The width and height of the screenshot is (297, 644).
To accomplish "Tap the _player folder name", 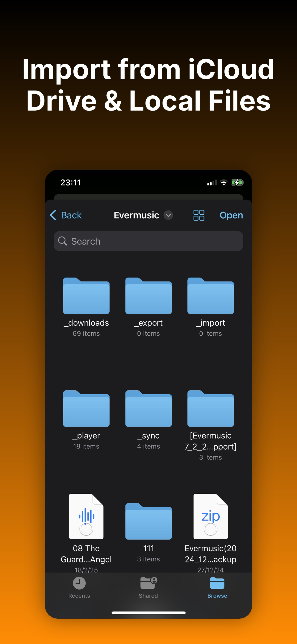I will (86, 436).
